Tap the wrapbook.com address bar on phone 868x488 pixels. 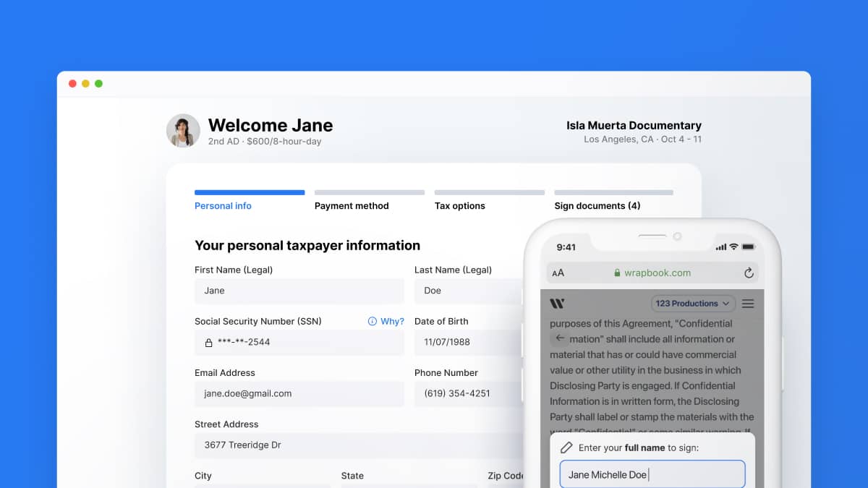(x=652, y=273)
